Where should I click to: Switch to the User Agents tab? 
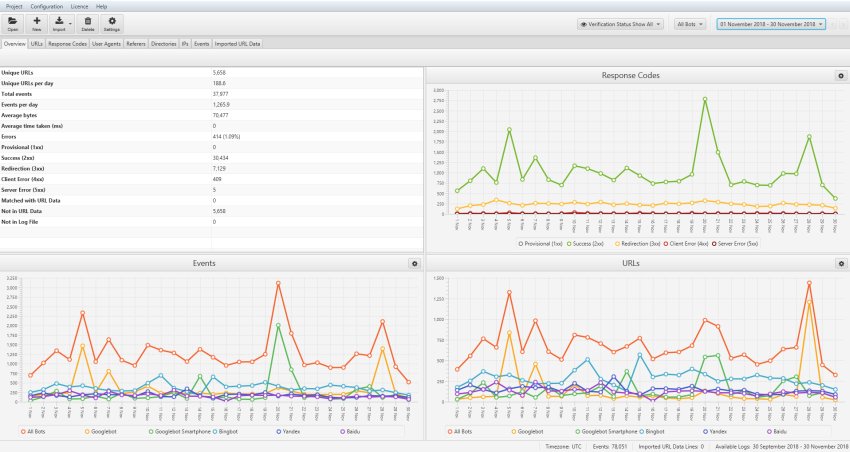tap(106, 44)
